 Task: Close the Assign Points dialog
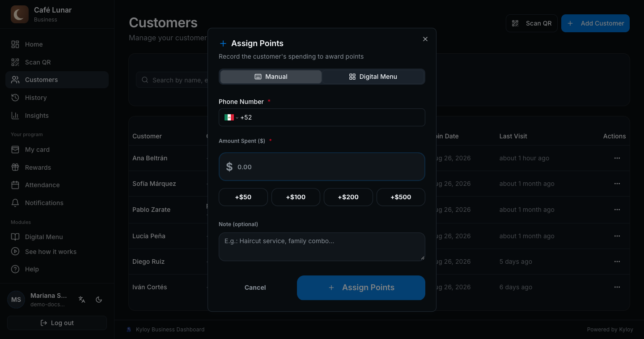(425, 39)
